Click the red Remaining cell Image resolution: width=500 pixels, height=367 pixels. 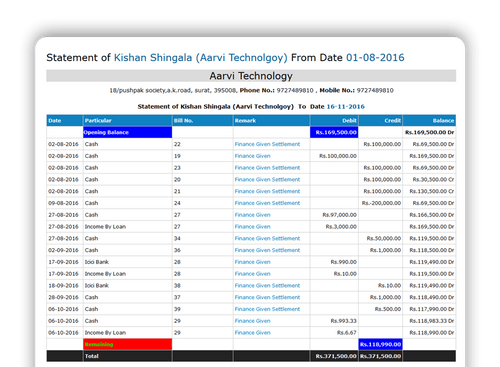(x=127, y=344)
